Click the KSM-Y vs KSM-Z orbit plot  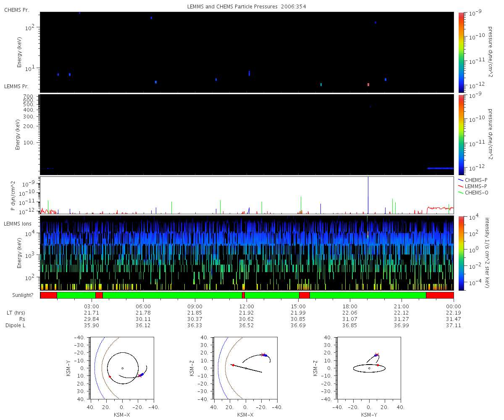(369, 368)
